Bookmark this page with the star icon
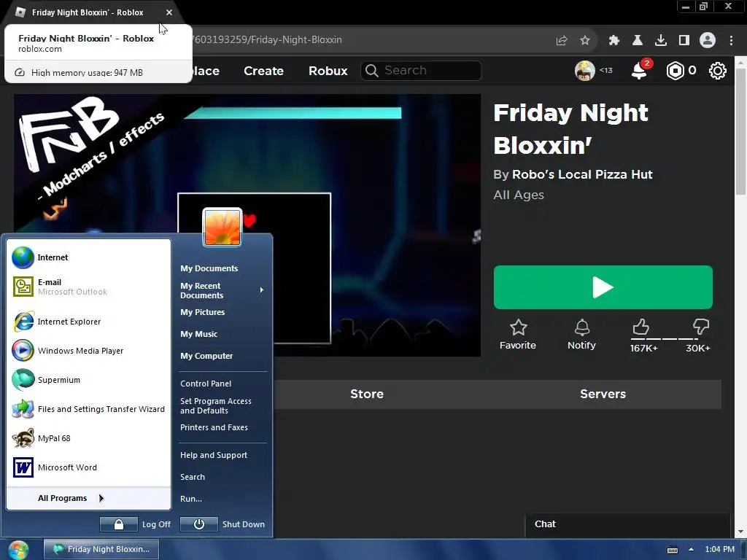The width and height of the screenshot is (747, 560). (x=585, y=41)
